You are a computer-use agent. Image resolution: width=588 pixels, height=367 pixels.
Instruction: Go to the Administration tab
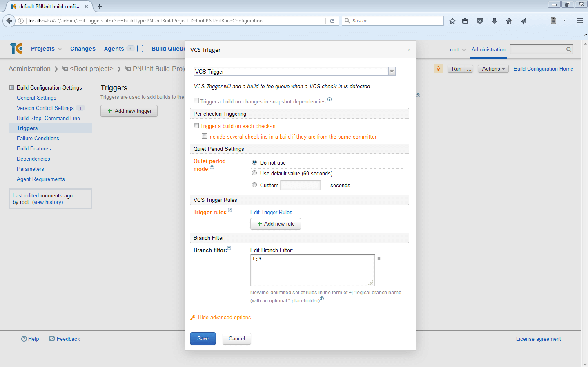tap(488, 49)
